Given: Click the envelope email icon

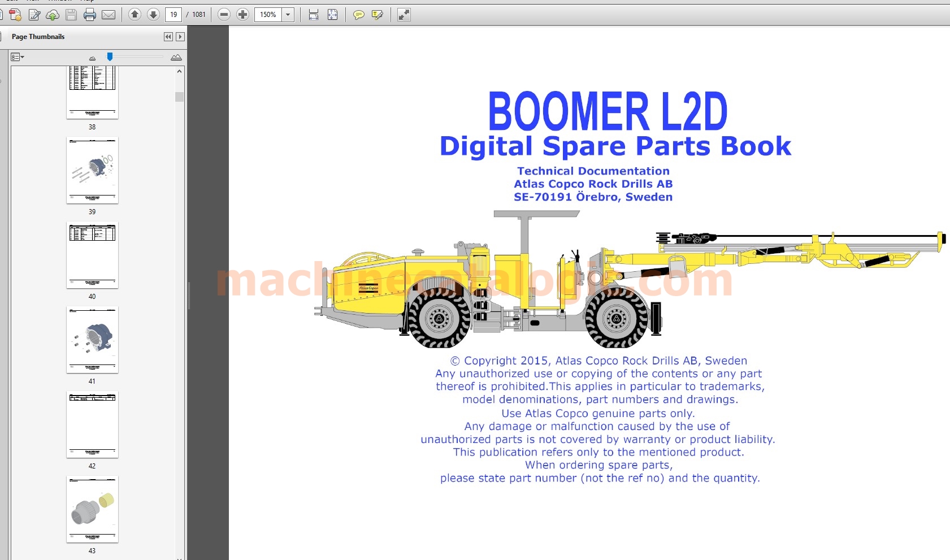Looking at the screenshot, I should pos(109,15).
